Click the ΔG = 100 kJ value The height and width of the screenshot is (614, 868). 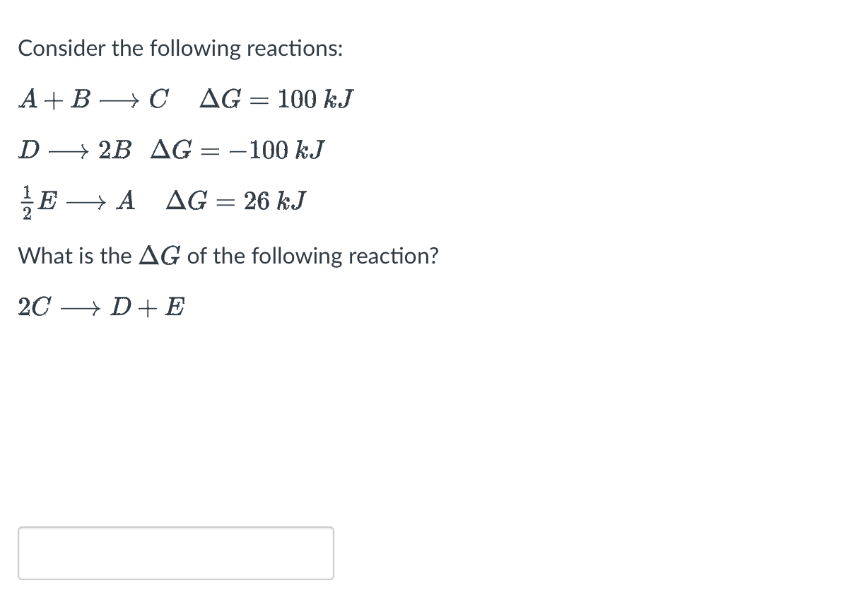276,99
